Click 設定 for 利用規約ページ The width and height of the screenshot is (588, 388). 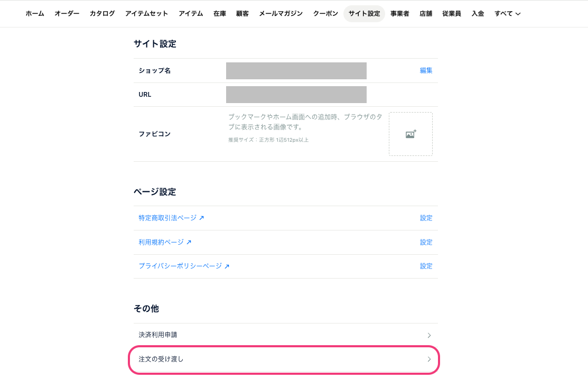coord(426,243)
